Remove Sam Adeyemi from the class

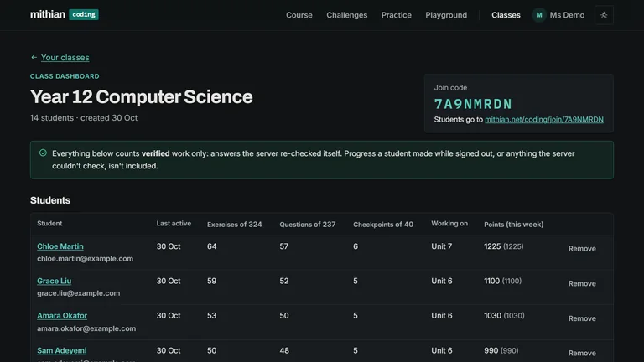click(582, 353)
